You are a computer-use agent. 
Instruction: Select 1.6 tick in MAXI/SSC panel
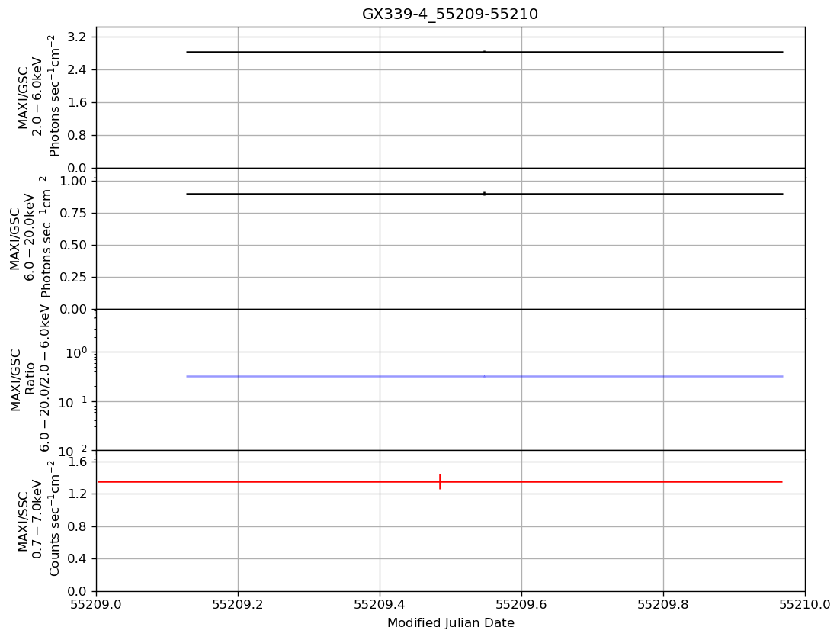[77, 462]
